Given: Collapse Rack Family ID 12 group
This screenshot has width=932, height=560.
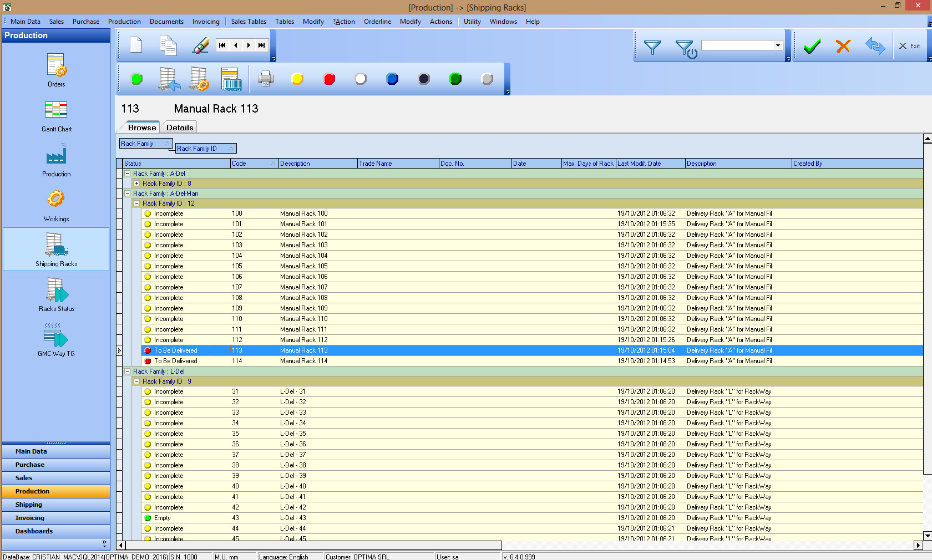Looking at the screenshot, I should 136,203.
